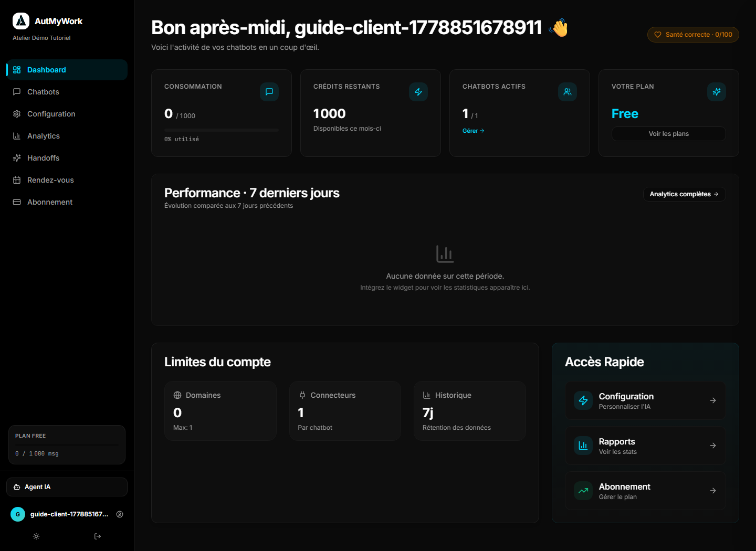Click the Connecteurs limit card
The image size is (756, 551).
click(345, 411)
